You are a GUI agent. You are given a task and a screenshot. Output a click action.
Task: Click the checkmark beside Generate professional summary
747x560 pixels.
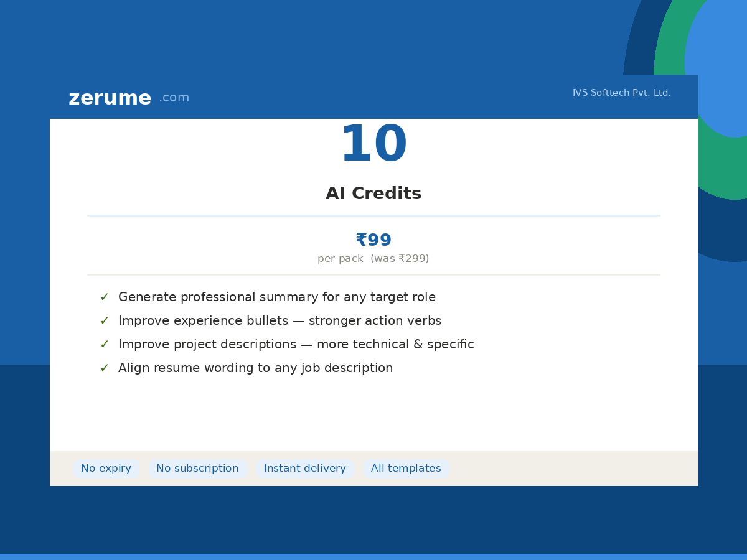coord(105,297)
